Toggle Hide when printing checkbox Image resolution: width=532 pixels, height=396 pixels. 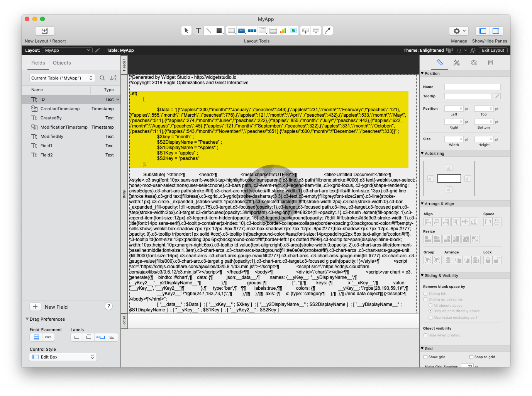tap(425, 335)
